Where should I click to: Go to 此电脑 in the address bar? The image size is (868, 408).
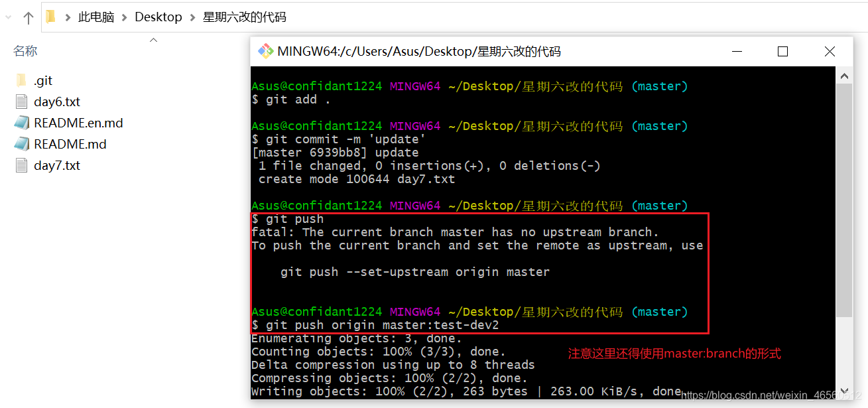(x=96, y=17)
